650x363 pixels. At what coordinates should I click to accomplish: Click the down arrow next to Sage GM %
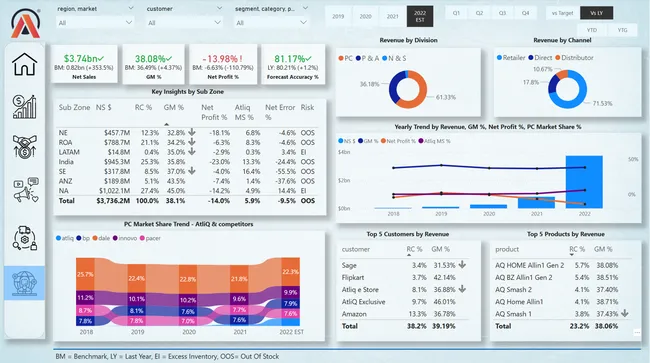pyautogui.click(x=462, y=264)
